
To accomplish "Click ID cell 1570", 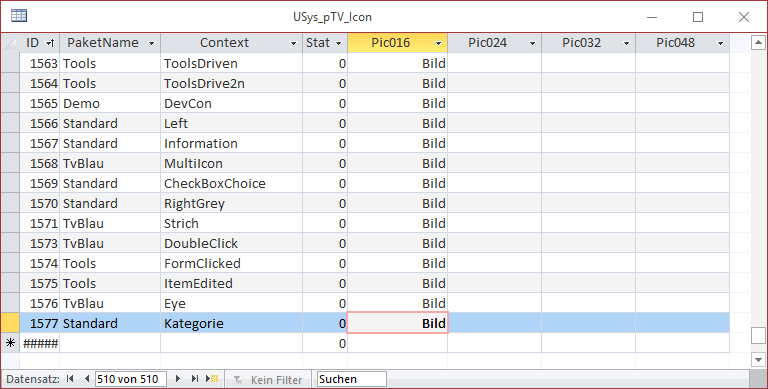I will tap(40, 203).
